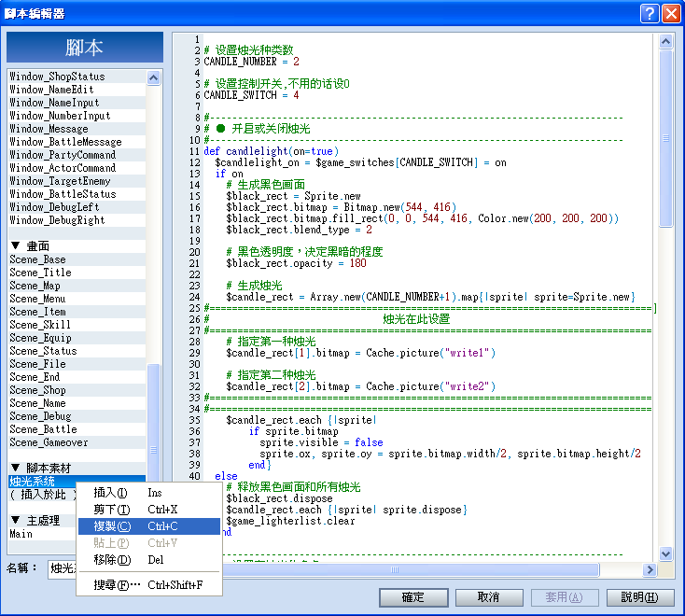Select Scene_Battle script
Image resolution: width=685 pixels, height=616 pixels.
tap(77, 429)
